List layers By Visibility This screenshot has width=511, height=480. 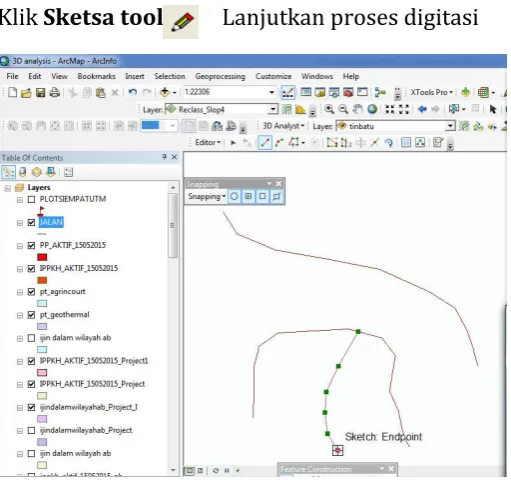tap(37, 172)
